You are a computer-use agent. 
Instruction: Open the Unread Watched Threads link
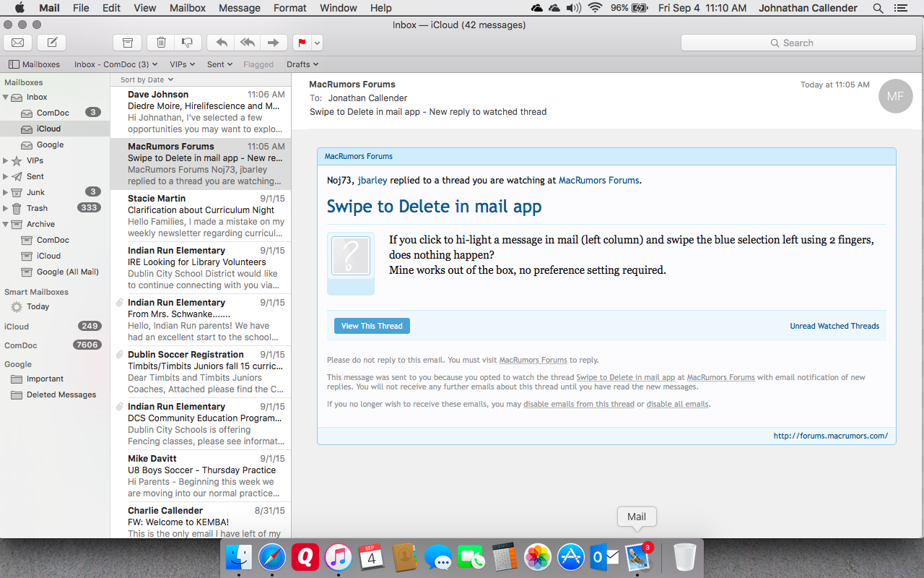pyautogui.click(x=834, y=326)
